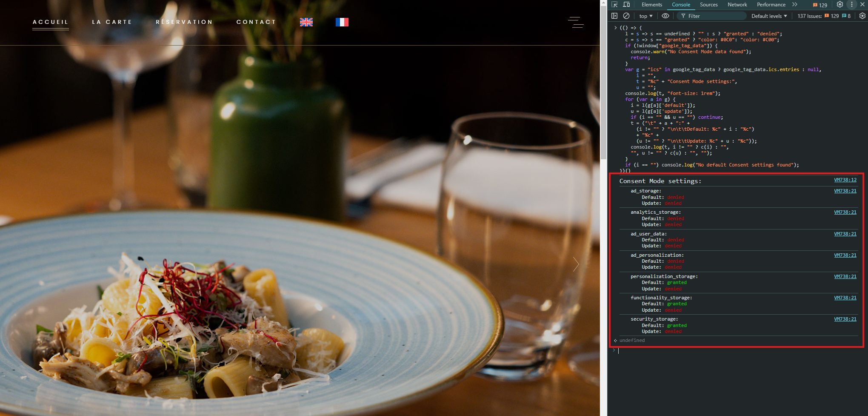Open the Elements tab in DevTools
The height and width of the screenshot is (416, 868).
pos(652,5)
